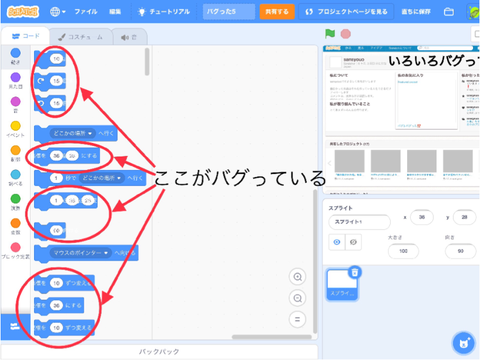Click the sprite y field showing 28

tap(464, 217)
